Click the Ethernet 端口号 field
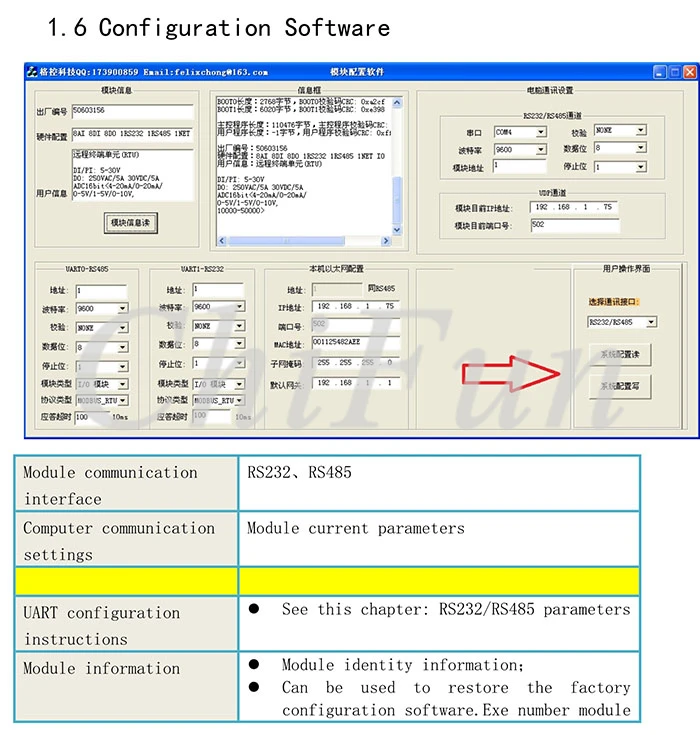This screenshot has width=700, height=735. [356, 324]
